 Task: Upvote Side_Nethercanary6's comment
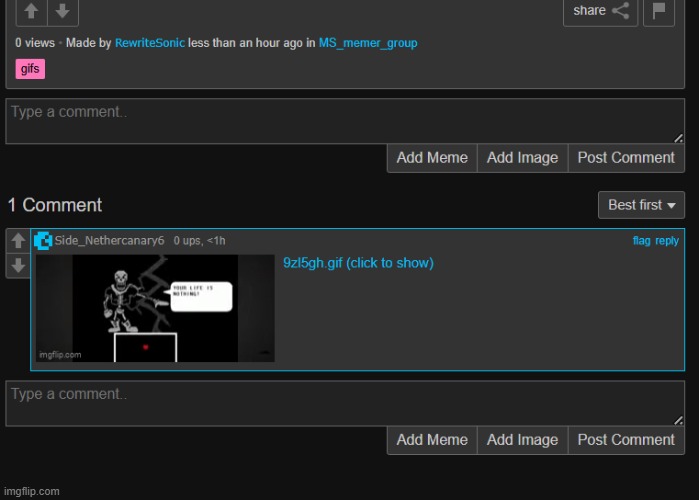click(x=18, y=241)
